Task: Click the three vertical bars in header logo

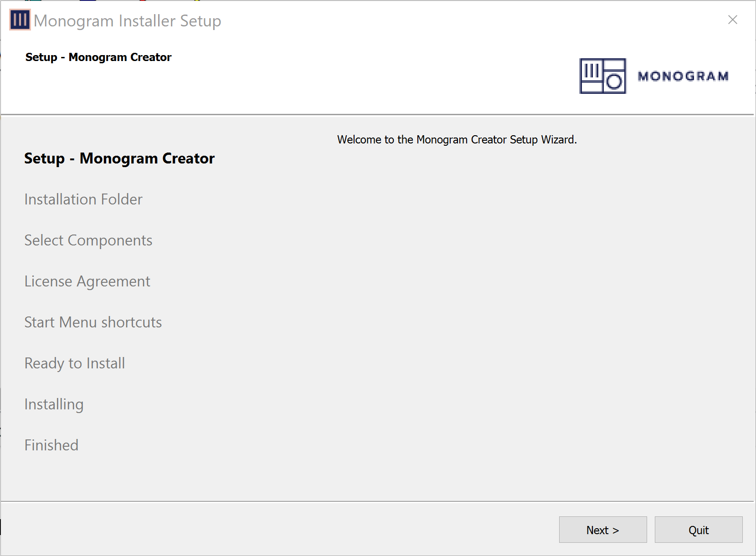Action: 591,71
